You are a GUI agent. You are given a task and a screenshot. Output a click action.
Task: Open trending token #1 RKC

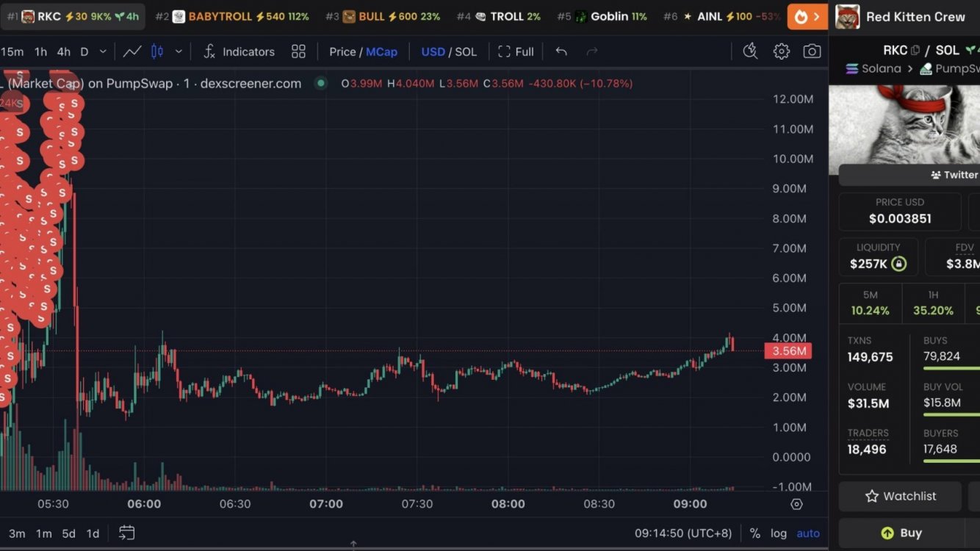[73, 16]
